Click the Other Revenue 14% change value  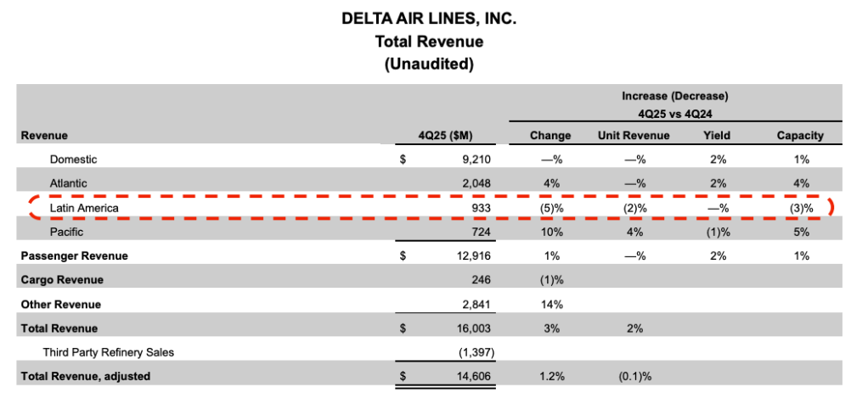(x=550, y=304)
